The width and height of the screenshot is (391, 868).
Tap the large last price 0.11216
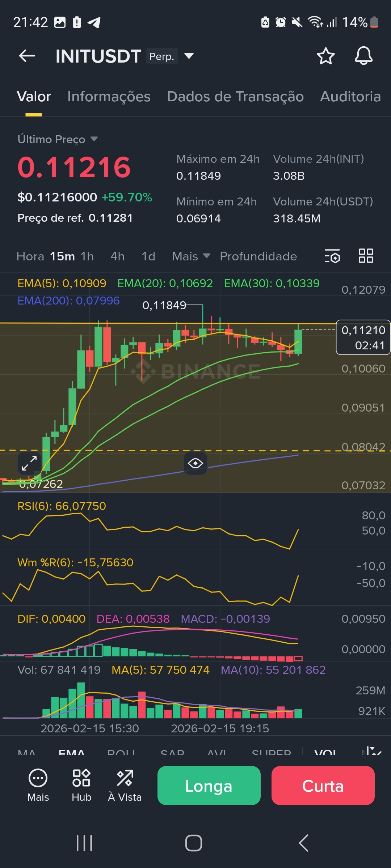point(74,167)
